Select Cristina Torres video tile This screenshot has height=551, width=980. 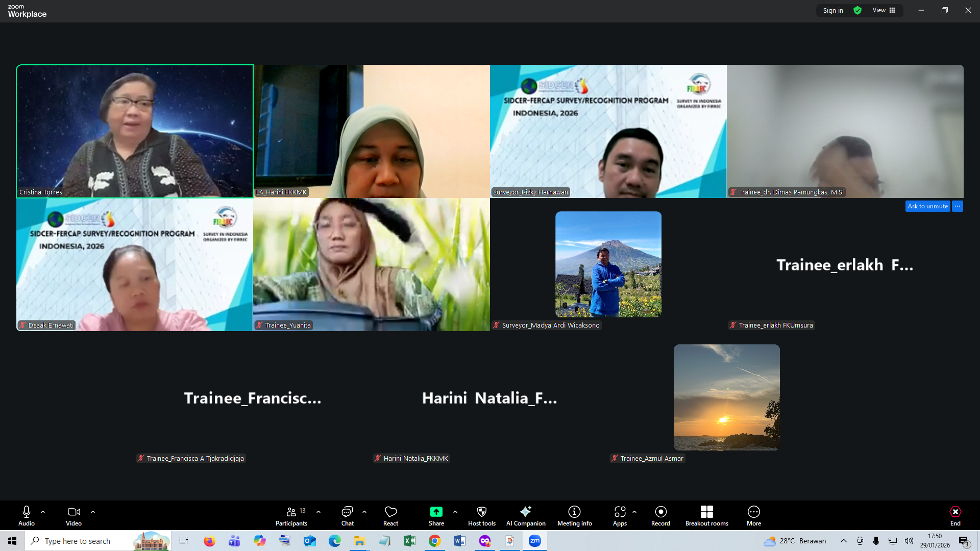135,131
